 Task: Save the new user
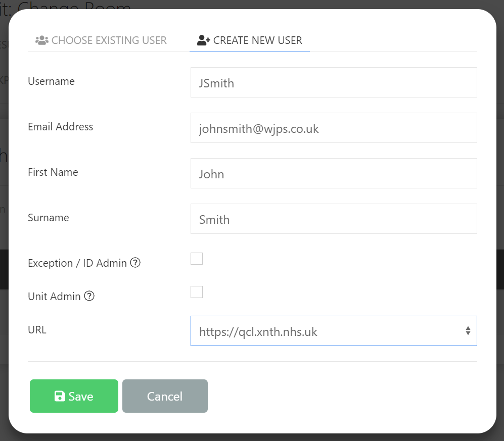click(x=74, y=396)
